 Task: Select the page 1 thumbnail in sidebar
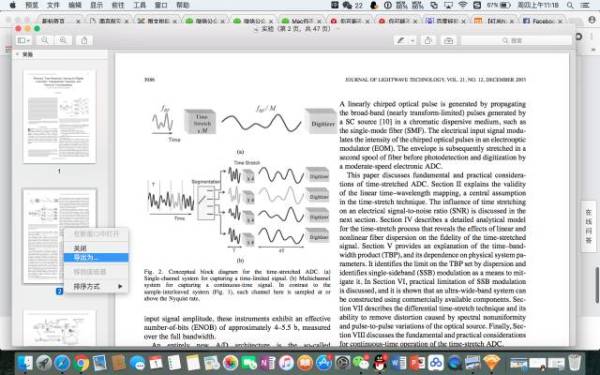[59, 117]
